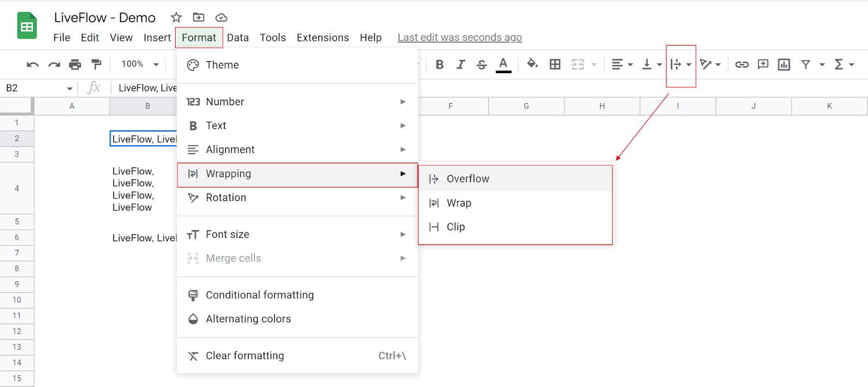This screenshot has width=868, height=387.
Task: Click the cloud document status icon
Action: click(221, 17)
